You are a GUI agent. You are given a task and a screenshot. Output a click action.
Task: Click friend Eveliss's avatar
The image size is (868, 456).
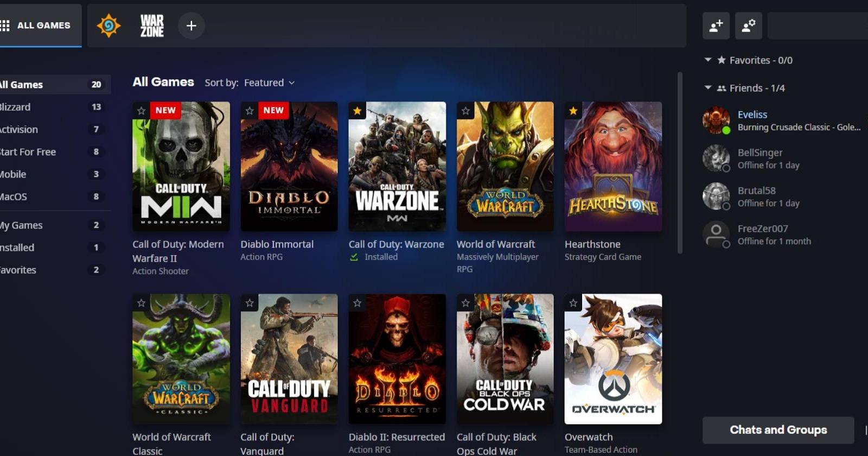click(716, 121)
